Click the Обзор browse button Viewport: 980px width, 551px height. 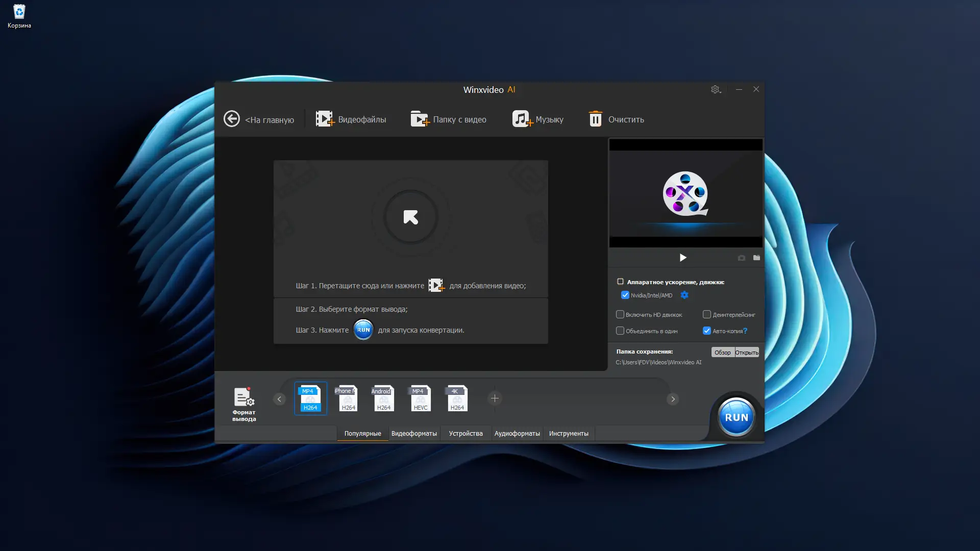pyautogui.click(x=722, y=353)
